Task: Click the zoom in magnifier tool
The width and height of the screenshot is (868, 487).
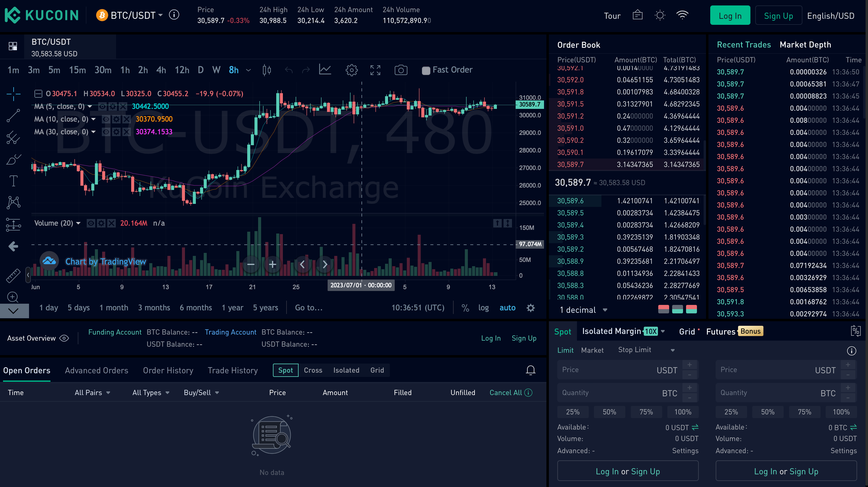Action: (13, 297)
